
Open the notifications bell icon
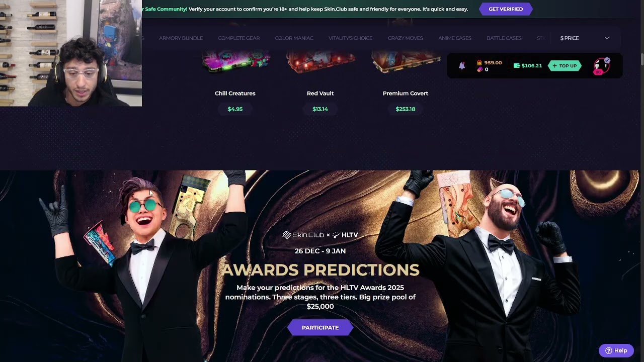pos(462,65)
